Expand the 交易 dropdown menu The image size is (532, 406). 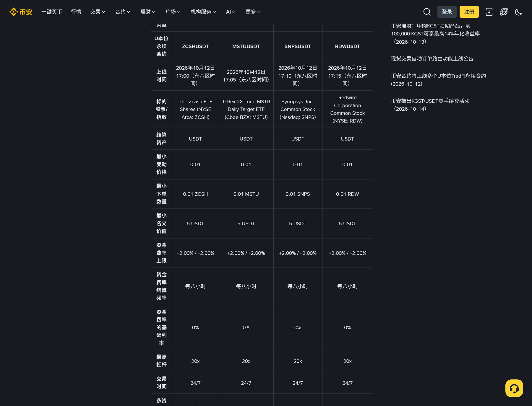point(98,12)
